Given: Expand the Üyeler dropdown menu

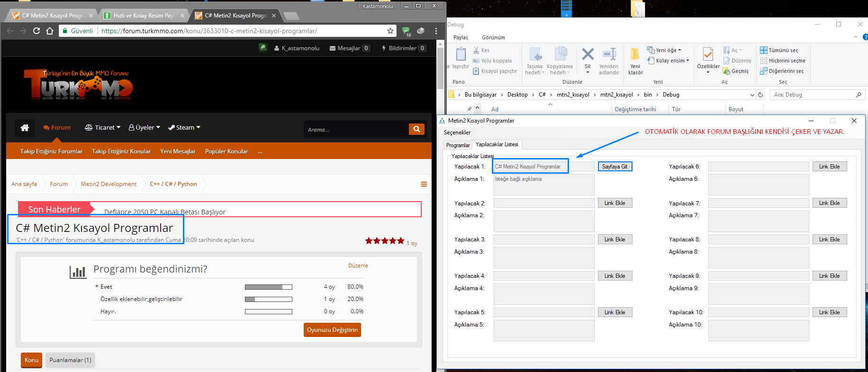Looking at the screenshot, I should (145, 127).
